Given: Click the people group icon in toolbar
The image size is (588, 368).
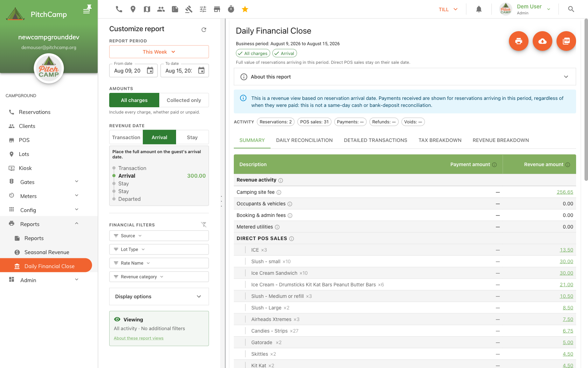Looking at the screenshot, I should (161, 9).
